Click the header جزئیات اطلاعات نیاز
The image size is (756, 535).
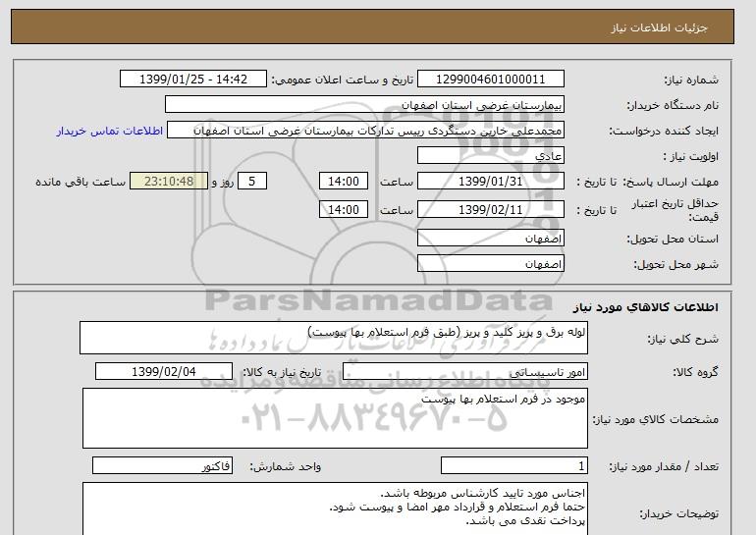tap(659, 27)
